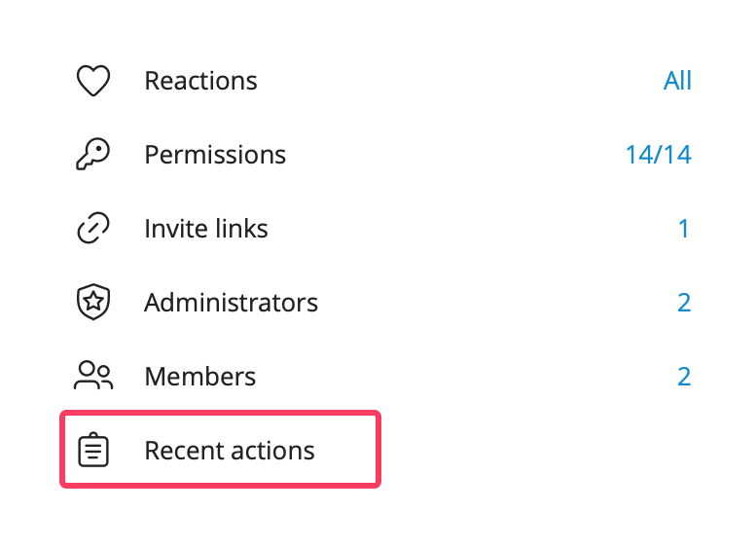Click the Administrators count '2'
The image size is (756, 548).
(684, 303)
